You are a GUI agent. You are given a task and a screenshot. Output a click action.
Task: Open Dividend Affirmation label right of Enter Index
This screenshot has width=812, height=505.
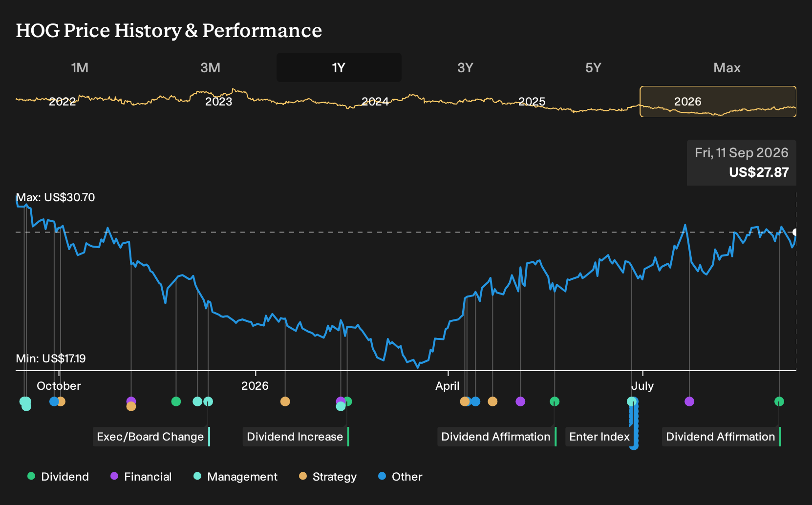(x=722, y=437)
